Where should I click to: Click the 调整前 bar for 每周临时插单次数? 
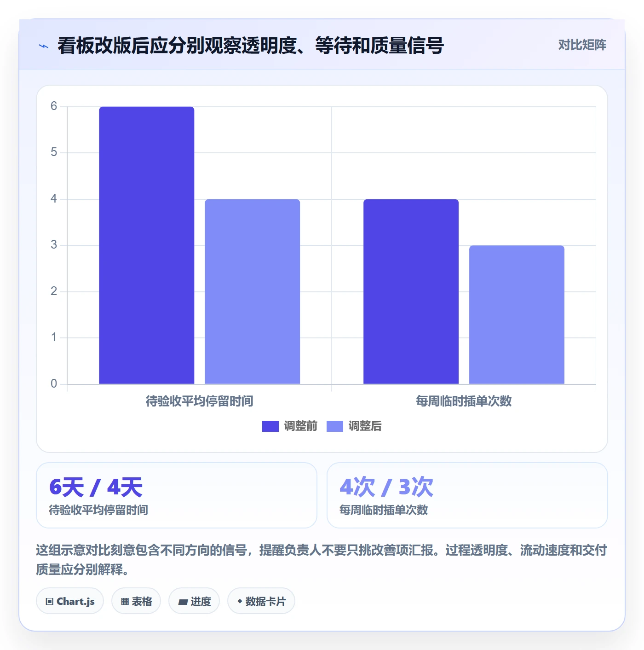click(411, 291)
